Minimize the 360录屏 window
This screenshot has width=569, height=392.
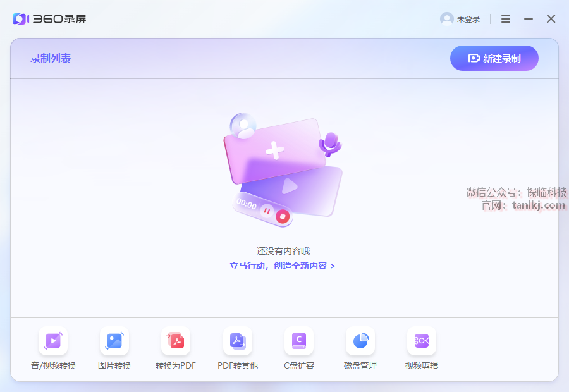(529, 19)
